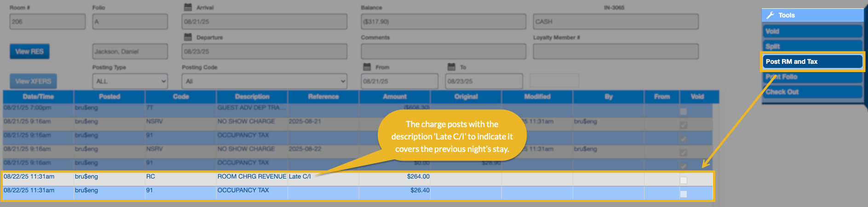Select Void from the Tools panel
The width and height of the screenshot is (868, 207).
[812, 31]
